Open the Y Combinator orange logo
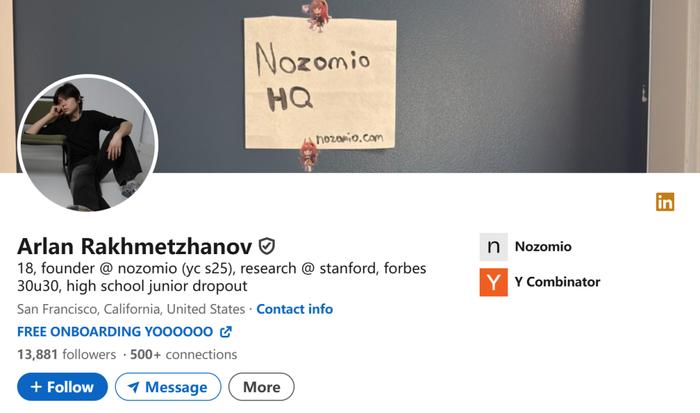The width and height of the screenshot is (700, 413). pyautogui.click(x=493, y=282)
